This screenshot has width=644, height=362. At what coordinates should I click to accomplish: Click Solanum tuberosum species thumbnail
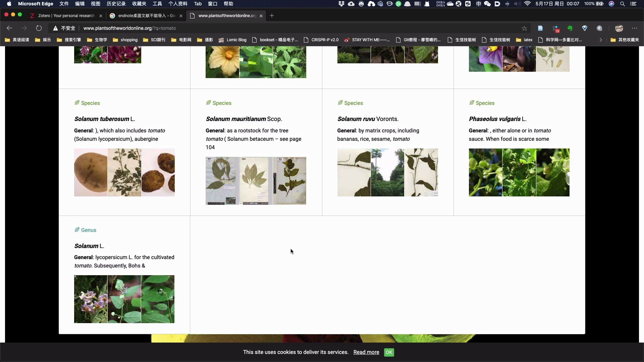pyautogui.click(x=124, y=172)
